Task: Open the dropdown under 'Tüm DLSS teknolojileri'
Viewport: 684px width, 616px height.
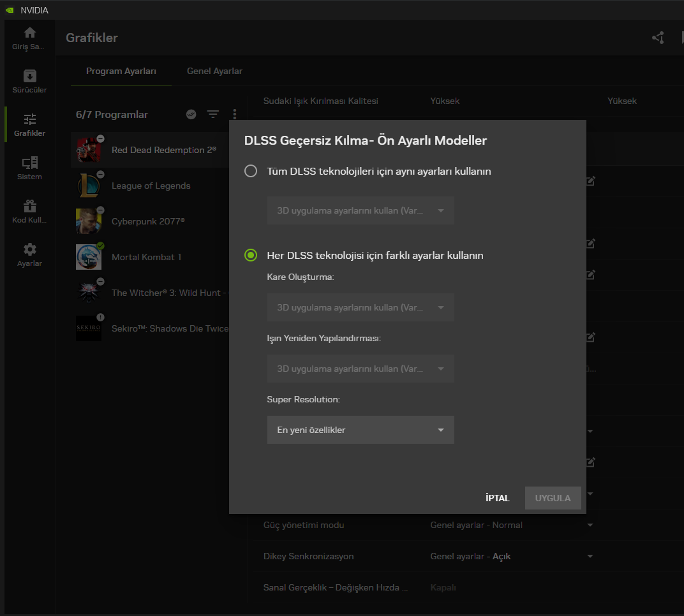Action: coord(361,210)
